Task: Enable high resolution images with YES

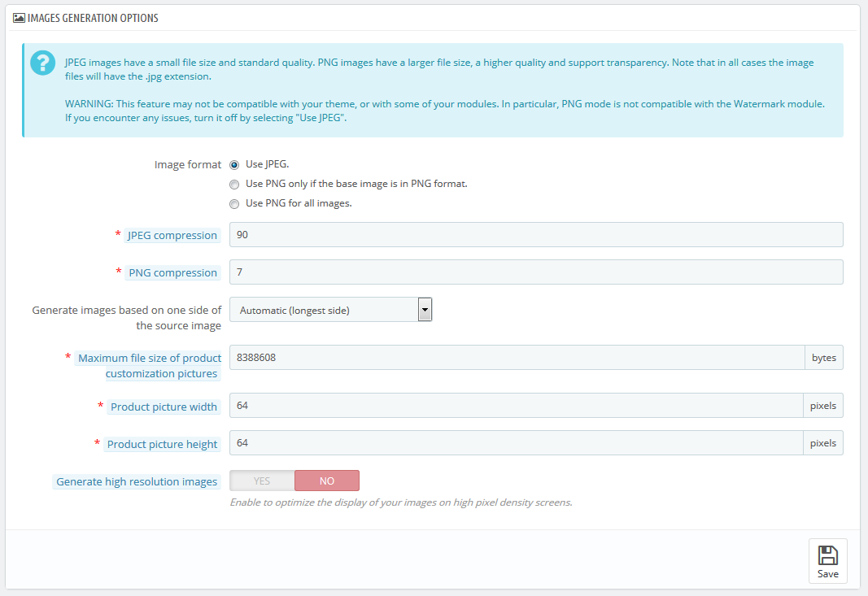Action: click(262, 481)
